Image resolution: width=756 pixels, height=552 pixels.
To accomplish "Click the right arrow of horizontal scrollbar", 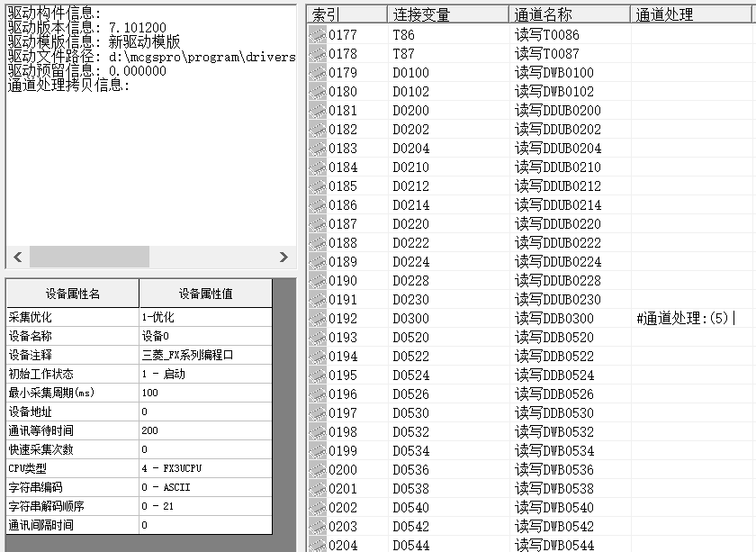I will coord(284,258).
